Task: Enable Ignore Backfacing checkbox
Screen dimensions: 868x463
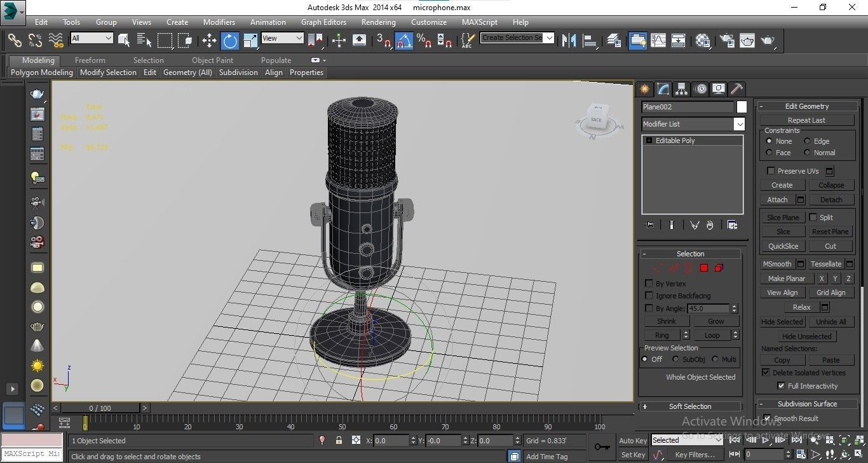Action: [x=649, y=296]
